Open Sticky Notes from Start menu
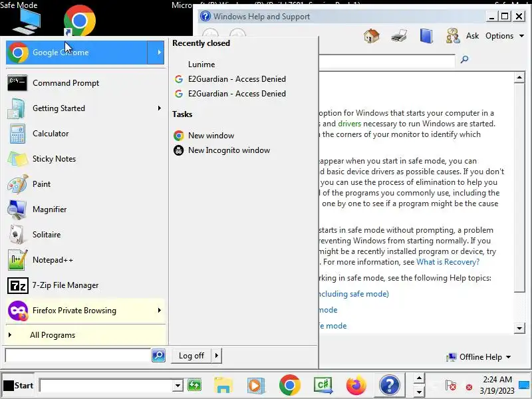 (85, 159)
